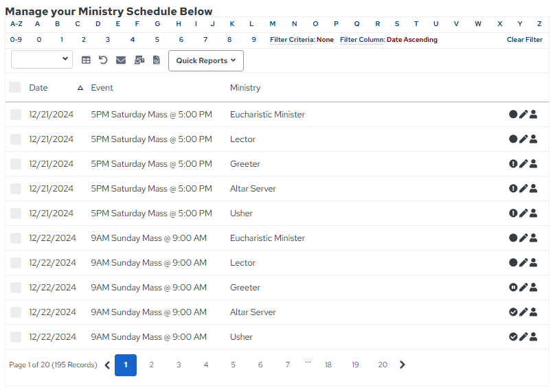Click alert status icon for 12/21 Greeter row
The image size is (555, 392).
click(513, 164)
